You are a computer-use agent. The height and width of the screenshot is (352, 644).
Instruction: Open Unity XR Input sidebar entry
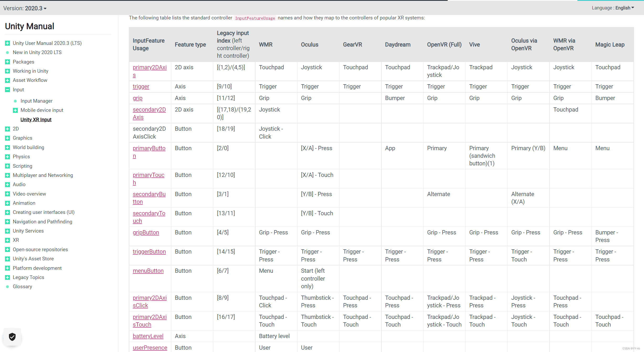[36, 120]
